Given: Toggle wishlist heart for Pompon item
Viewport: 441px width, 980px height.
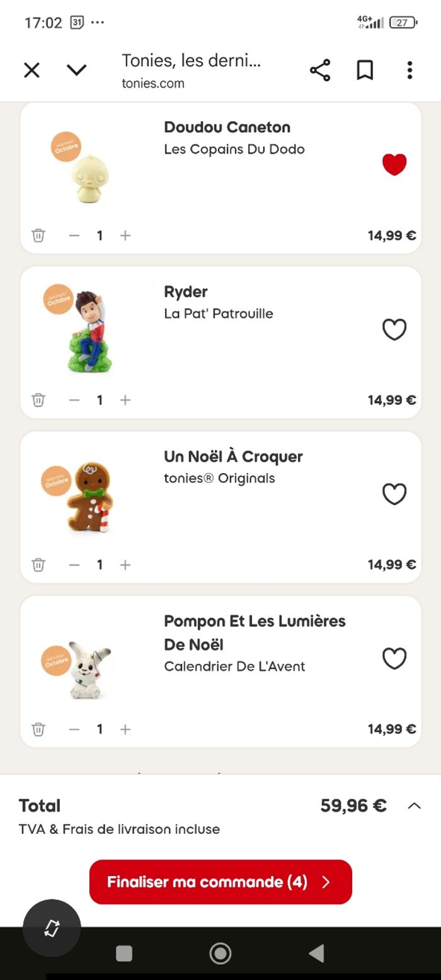Looking at the screenshot, I should (x=394, y=659).
